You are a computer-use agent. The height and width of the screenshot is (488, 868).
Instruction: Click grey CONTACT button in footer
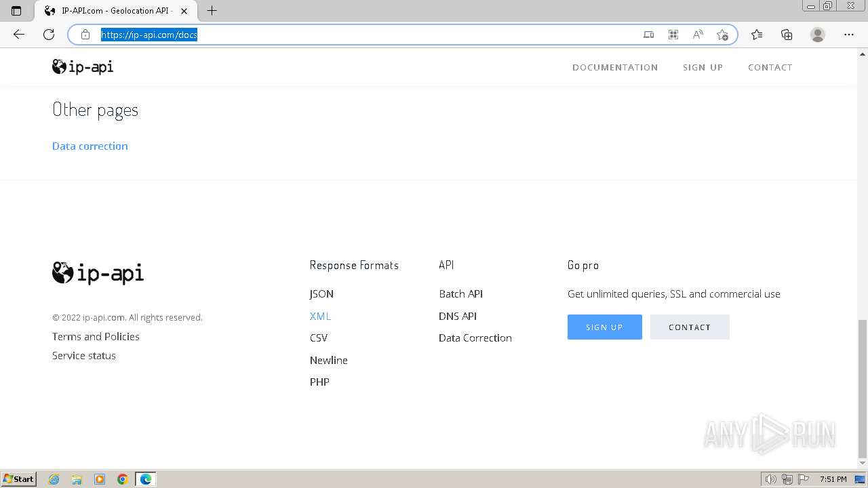pos(690,327)
